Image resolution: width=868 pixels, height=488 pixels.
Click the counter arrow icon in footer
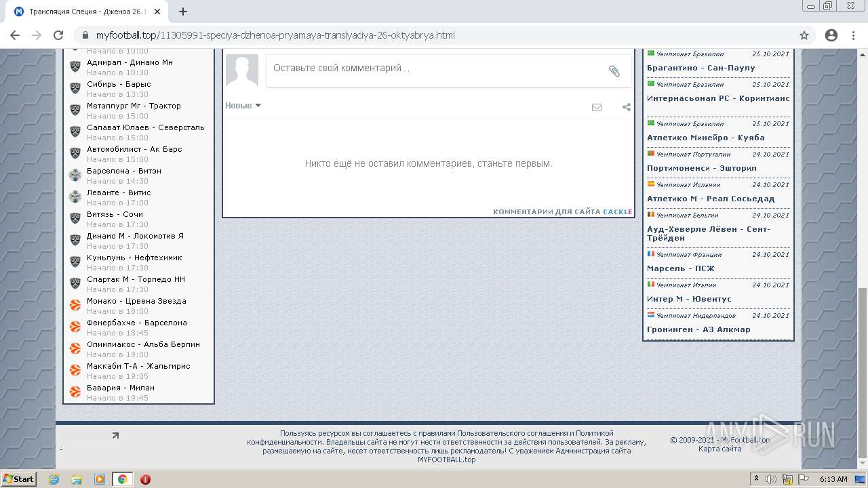click(x=115, y=436)
